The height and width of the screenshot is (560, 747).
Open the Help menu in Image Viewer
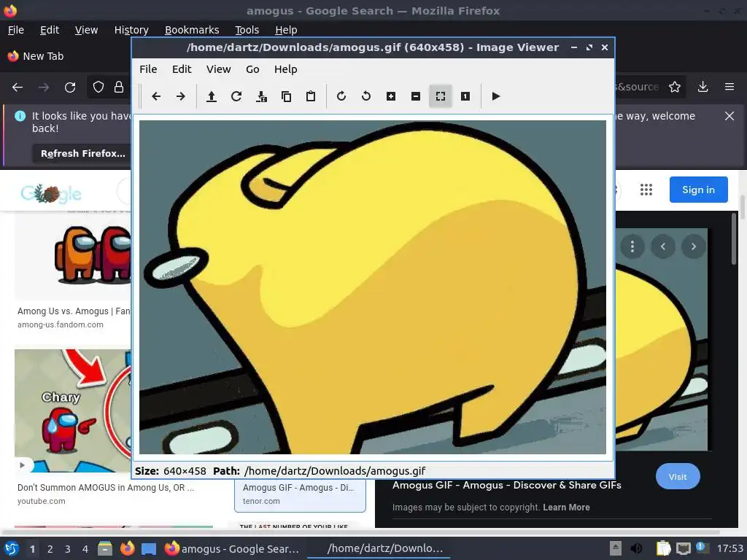pyautogui.click(x=285, y=69)
